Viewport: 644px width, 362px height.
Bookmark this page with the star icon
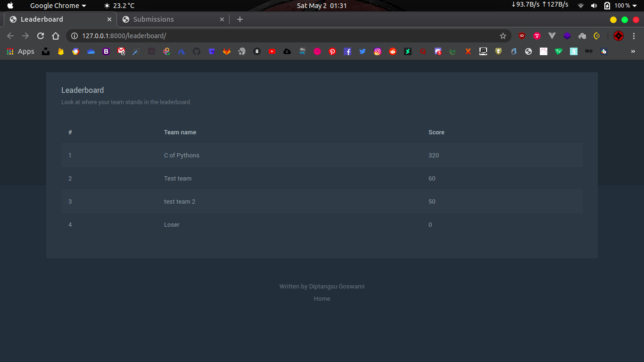click(503, 36)
